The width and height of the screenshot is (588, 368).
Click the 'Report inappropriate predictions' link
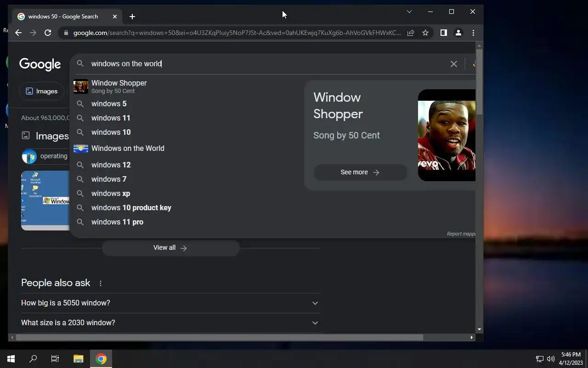461,234
